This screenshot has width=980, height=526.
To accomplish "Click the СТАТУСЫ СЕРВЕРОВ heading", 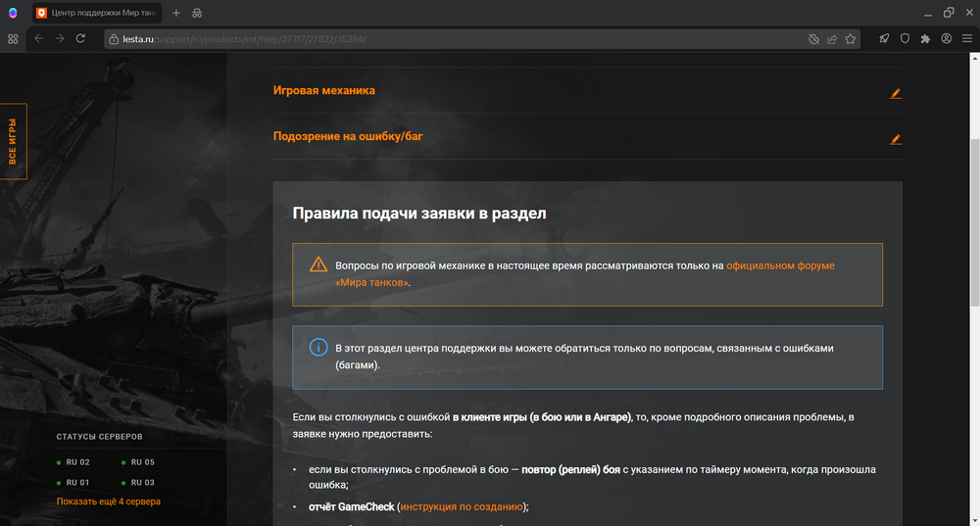I will click(99, 437).
